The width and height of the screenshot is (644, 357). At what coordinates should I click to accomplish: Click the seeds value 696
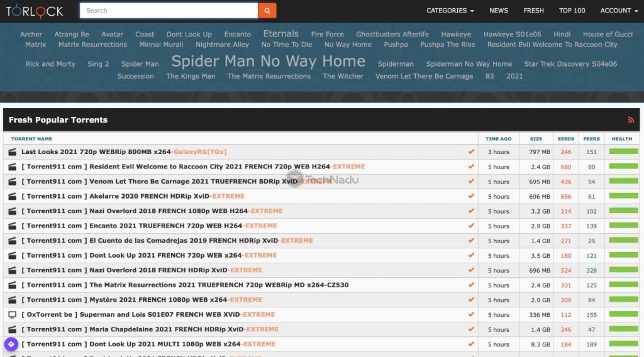point(565,197)
